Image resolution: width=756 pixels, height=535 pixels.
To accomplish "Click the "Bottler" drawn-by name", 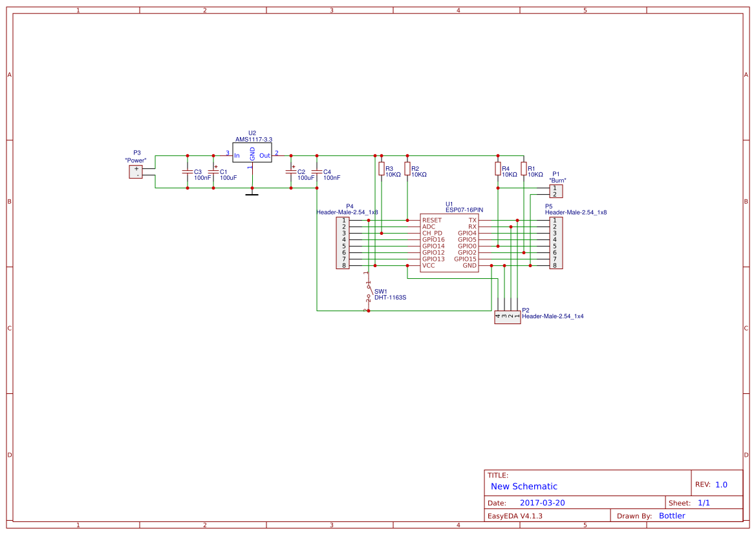I will tap(671, 516).
